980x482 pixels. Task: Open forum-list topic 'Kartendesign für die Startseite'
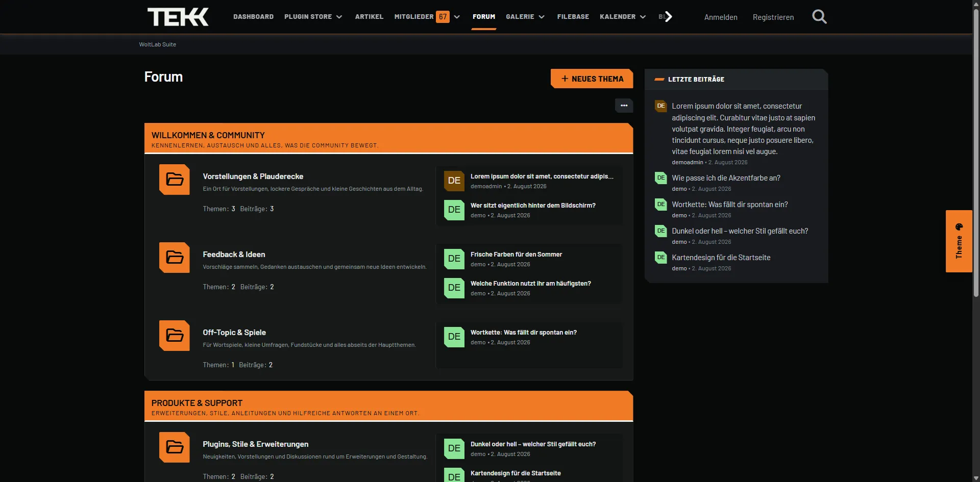516,473
